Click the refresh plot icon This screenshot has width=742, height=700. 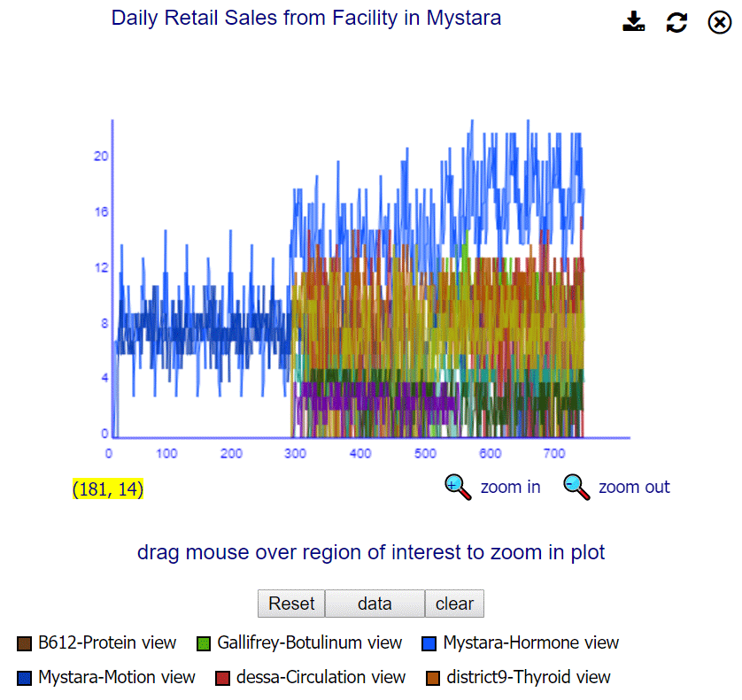tap(676, 22)
